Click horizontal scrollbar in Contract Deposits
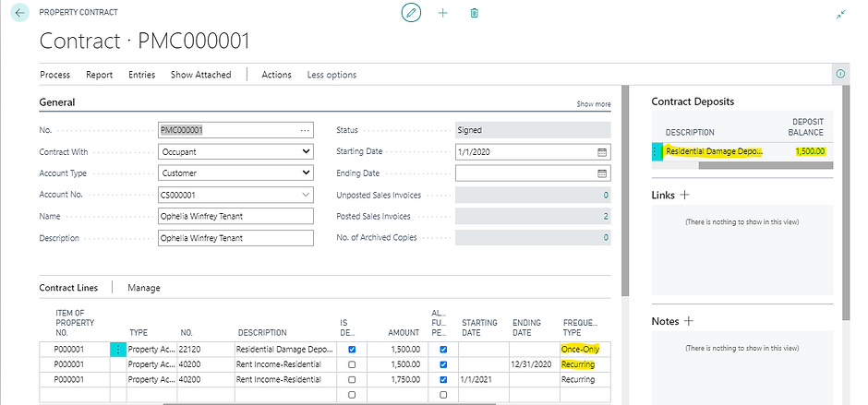 764,165
